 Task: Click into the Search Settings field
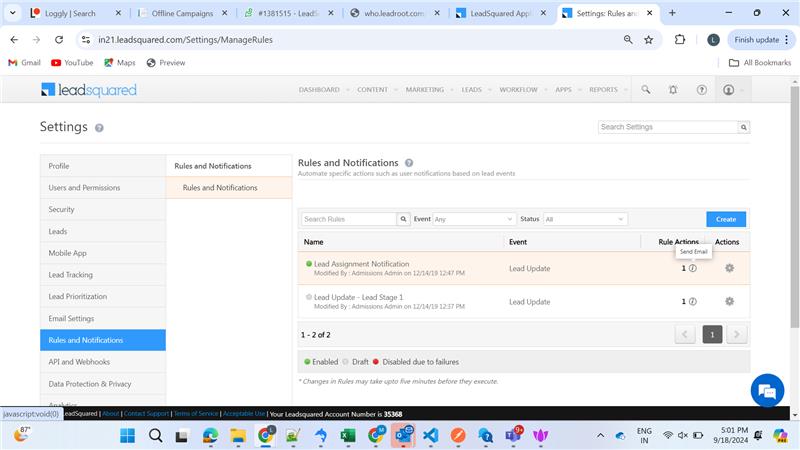coord(668,127)
